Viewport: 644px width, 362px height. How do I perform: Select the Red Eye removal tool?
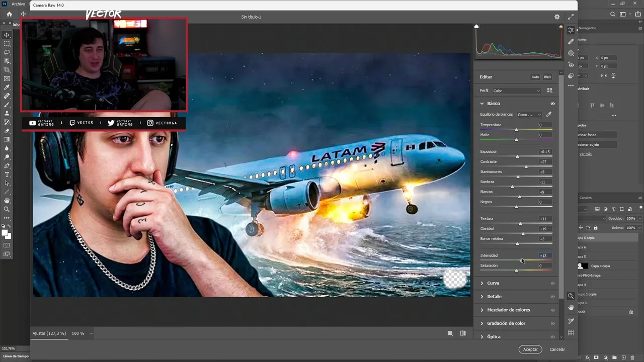(x=571, y=65)
